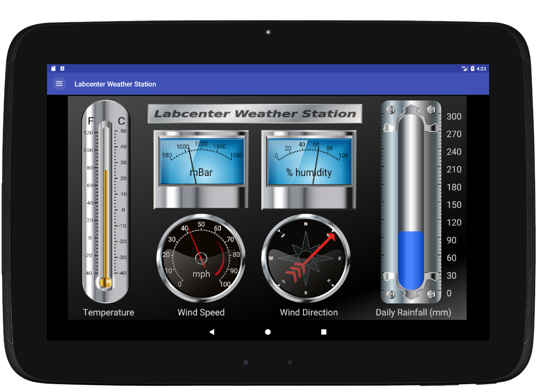Click the 50 mark on wind speed dial
The width and height of the screenshot is (544, 392).
(201, 224)
